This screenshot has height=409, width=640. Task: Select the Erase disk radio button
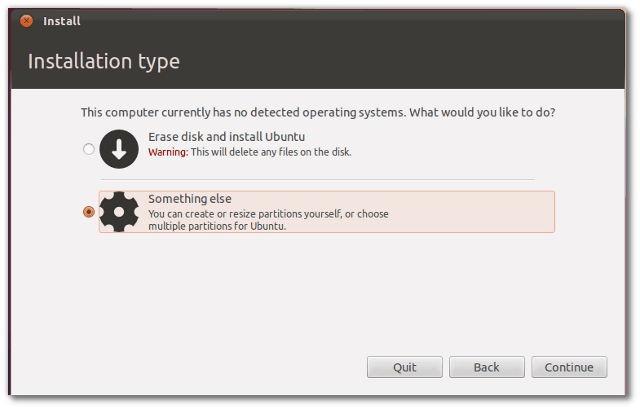(x=89, y=149)
